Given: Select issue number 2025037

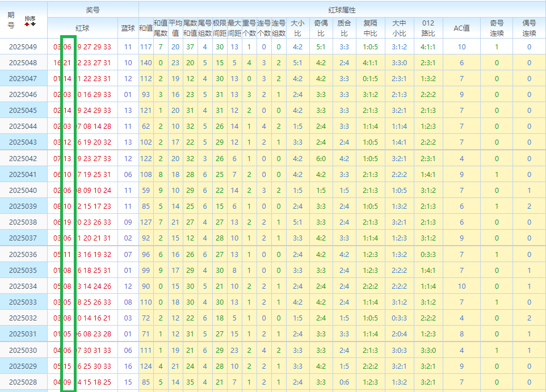Looking at the screenshot, I should tap(23, 238).
